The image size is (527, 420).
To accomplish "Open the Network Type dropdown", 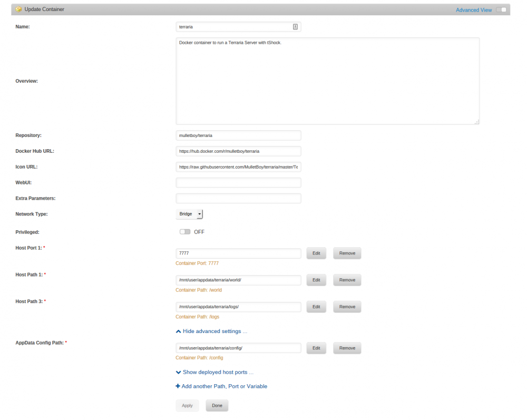I will point(189,214).
